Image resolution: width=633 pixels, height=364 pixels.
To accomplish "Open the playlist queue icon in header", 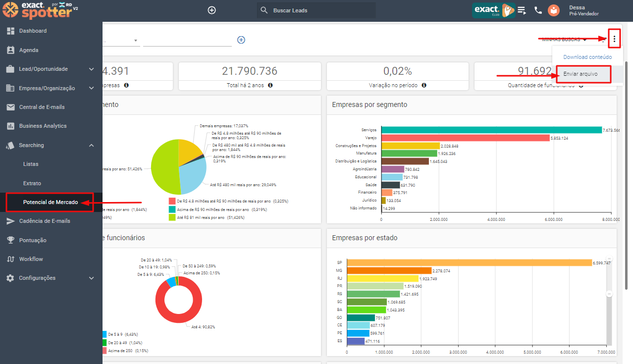I will [522, 10].
